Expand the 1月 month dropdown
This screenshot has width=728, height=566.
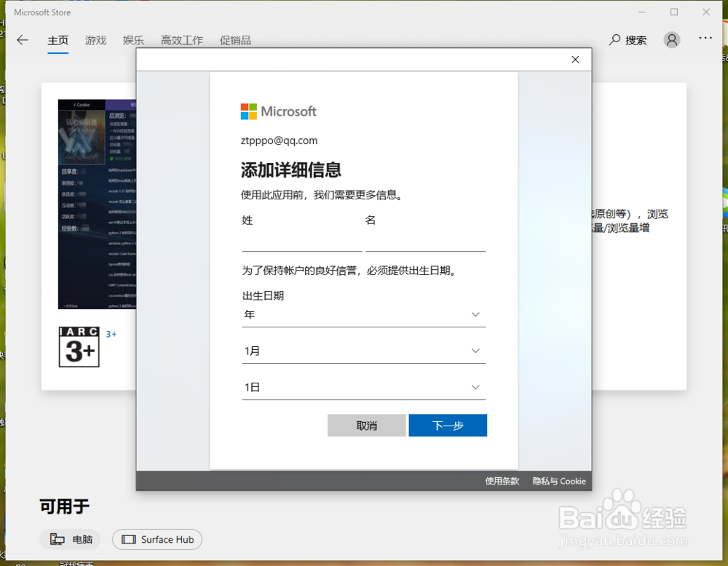363,350
